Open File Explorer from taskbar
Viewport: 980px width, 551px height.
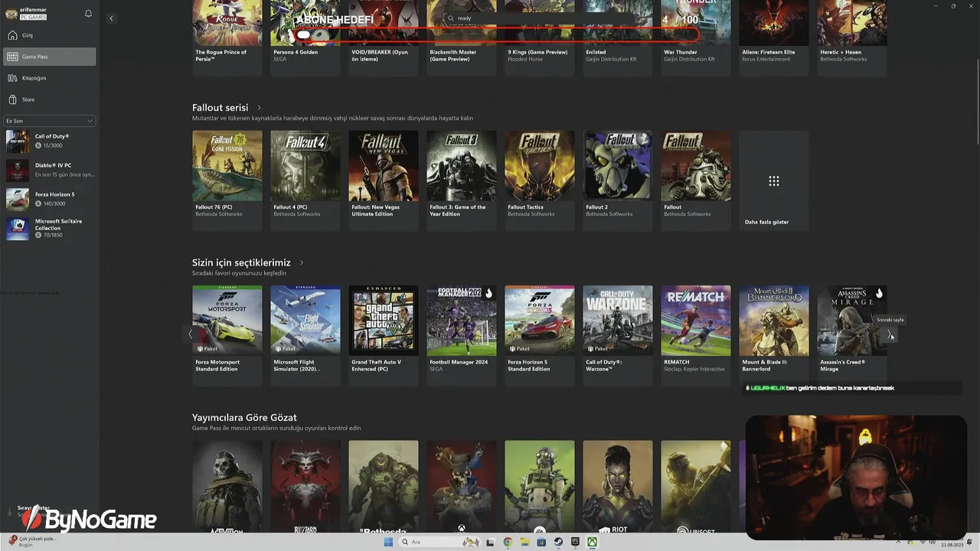(524, 542)
